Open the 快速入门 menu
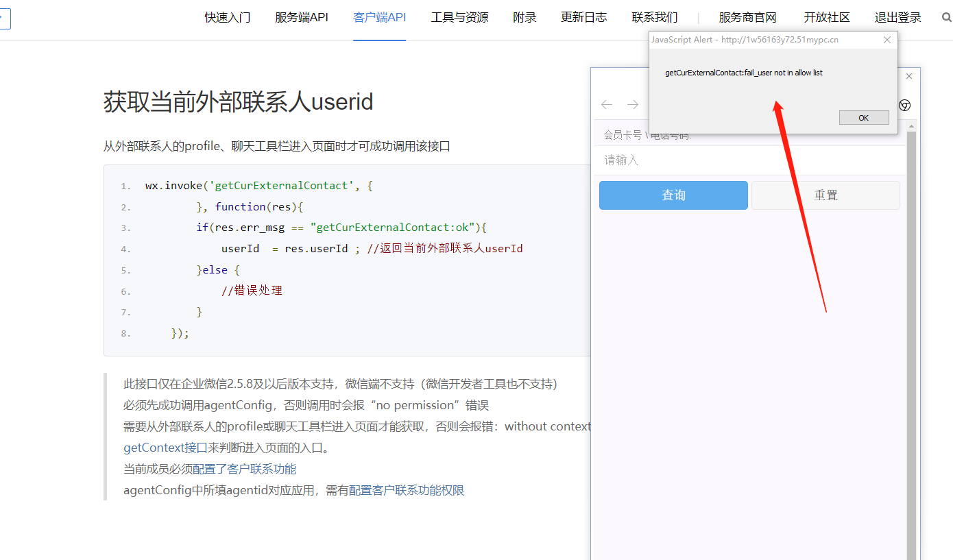This screenshot has width=953, height=560. (228, 18)
